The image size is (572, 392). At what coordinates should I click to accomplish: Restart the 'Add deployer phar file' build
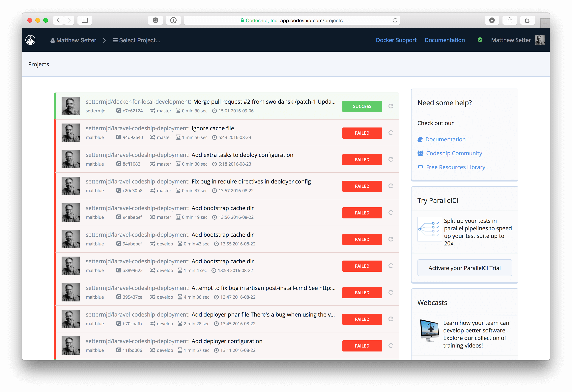point(391,319)
